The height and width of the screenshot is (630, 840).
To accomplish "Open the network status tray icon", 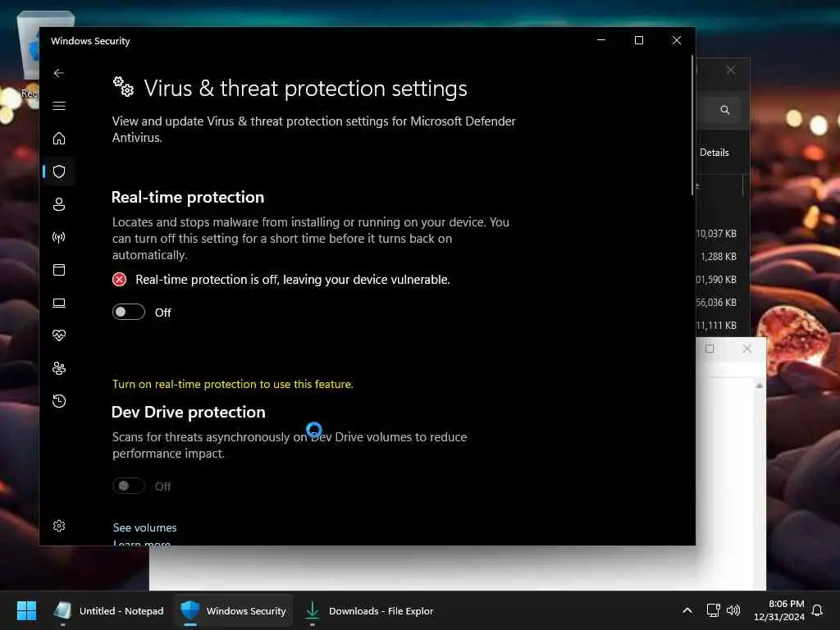I will [713, 610].
